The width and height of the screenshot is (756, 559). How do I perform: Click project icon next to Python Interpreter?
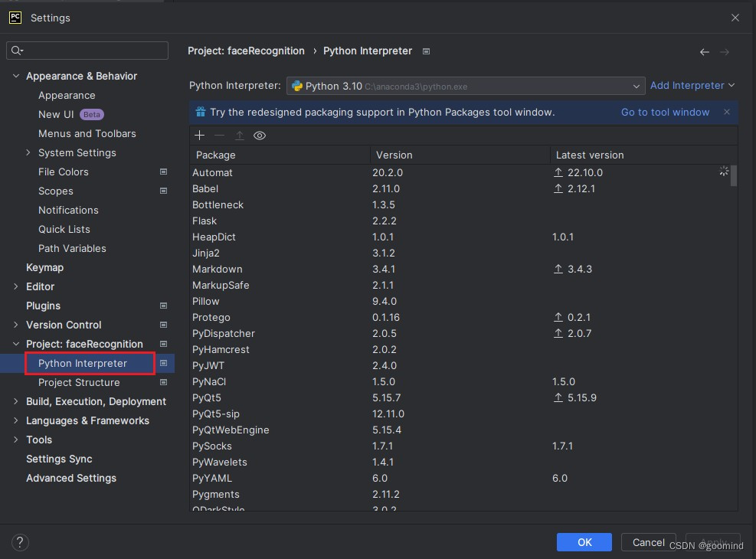pyautogui.click(x=163, y=363)
